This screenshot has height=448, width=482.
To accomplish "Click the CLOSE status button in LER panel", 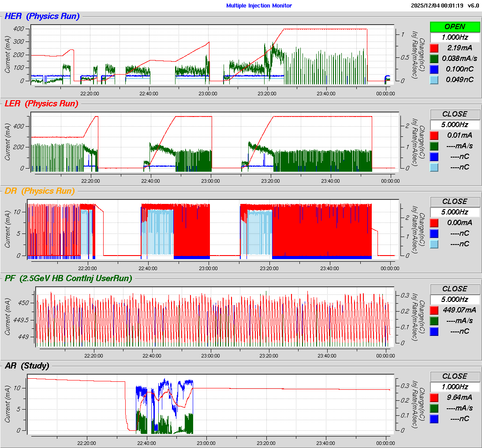I will (x=455, y=114).
